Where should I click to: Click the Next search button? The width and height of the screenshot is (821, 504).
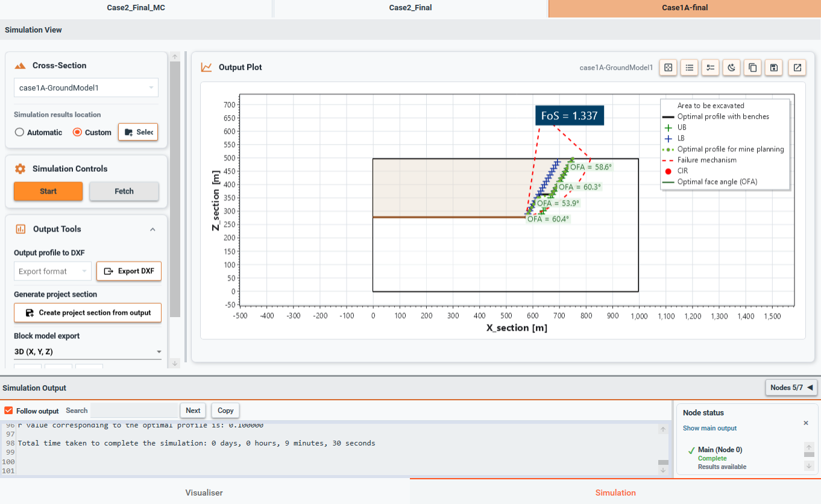coord(193,411)
